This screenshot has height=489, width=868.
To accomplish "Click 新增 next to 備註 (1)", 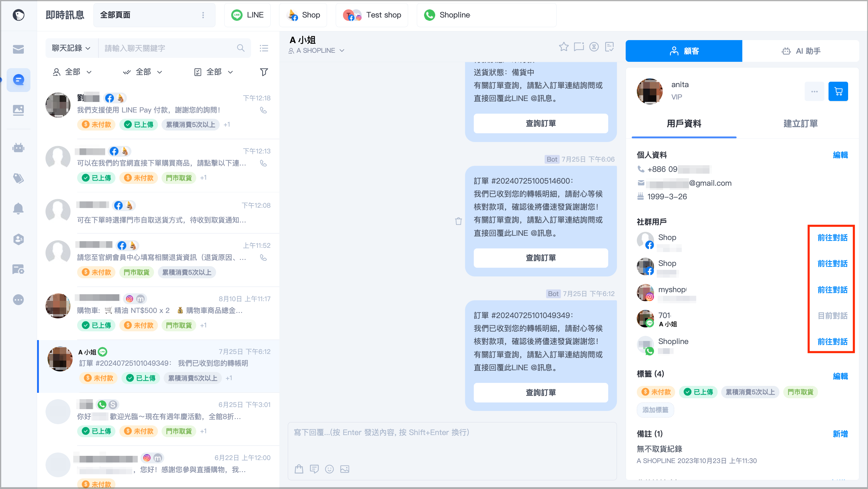I will click(840, 434).
